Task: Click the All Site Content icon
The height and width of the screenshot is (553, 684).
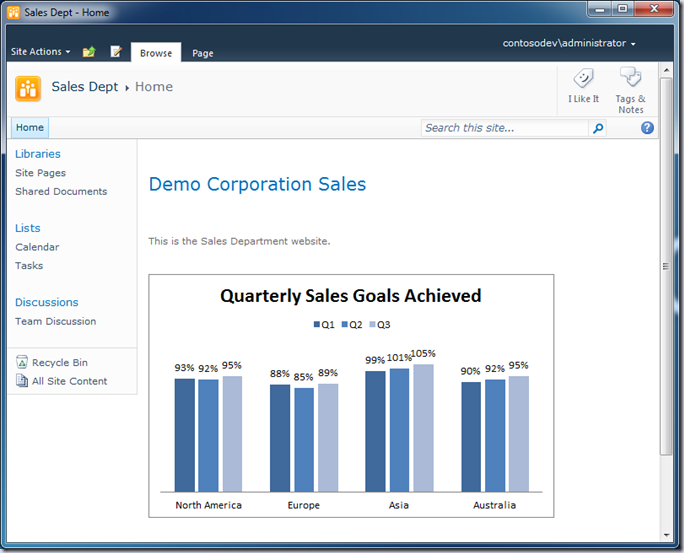Action: click(22, 381)
